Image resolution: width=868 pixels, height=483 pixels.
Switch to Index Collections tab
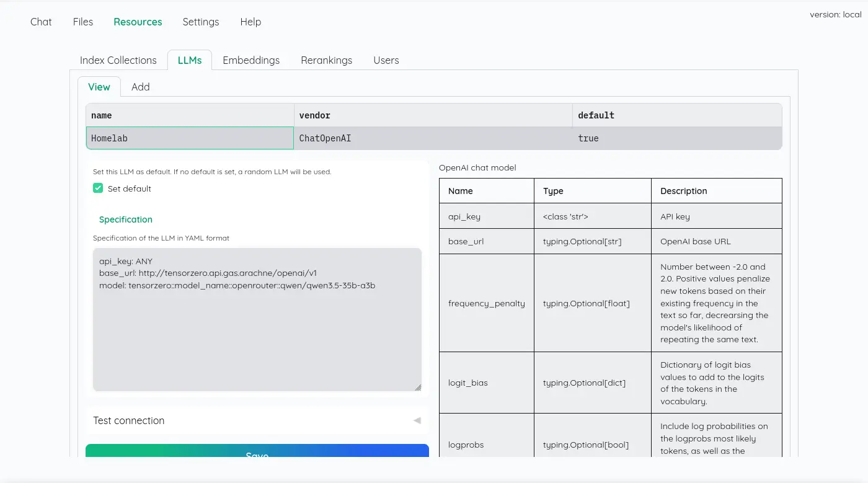118,60
